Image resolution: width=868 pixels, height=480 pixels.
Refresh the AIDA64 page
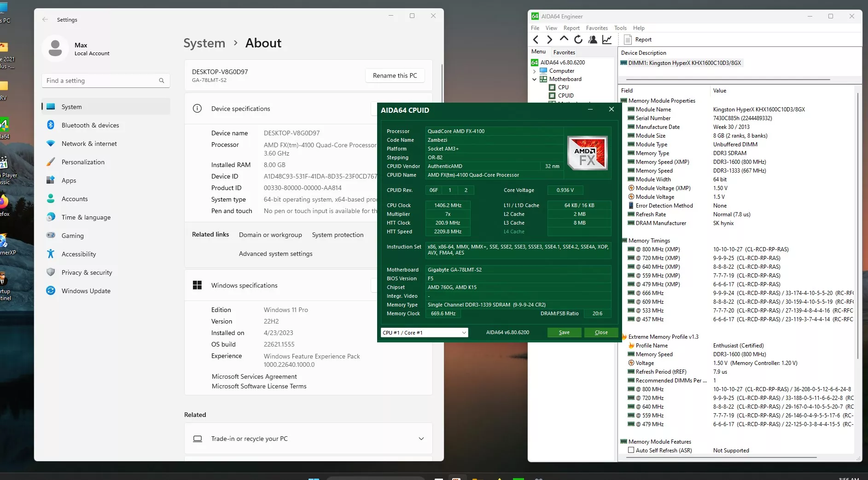[x=578, y=40]
